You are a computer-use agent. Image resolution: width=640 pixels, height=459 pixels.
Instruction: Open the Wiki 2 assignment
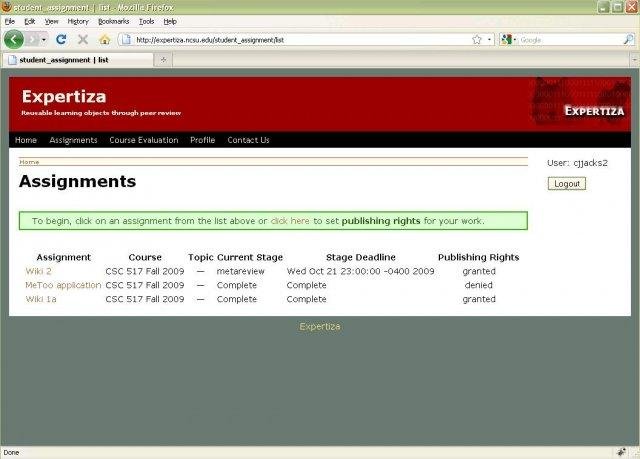coord(38,271)
